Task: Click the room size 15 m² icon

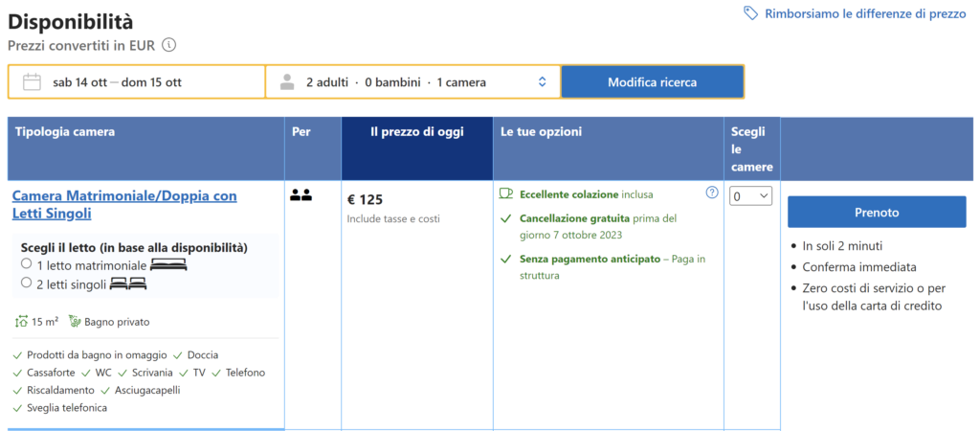Action: point(21,322)
